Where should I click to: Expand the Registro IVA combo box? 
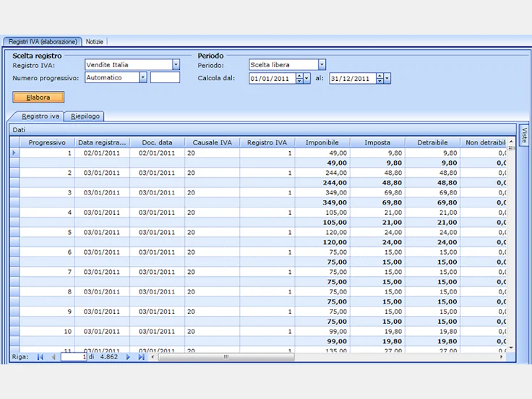point(176,64)
